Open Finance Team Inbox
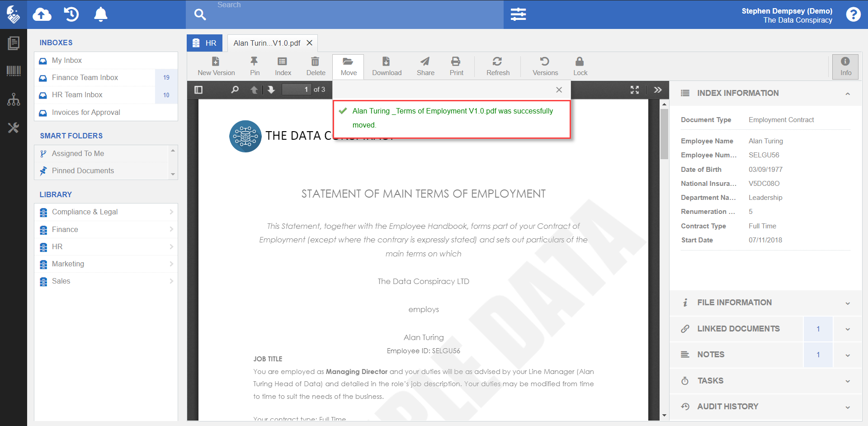 [106, 78]
